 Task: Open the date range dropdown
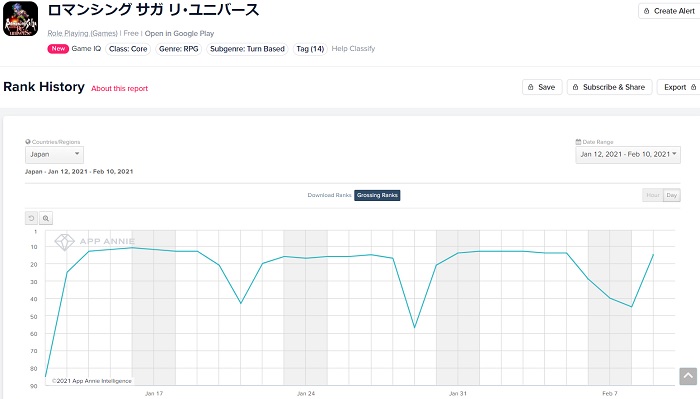click(628, 154)
